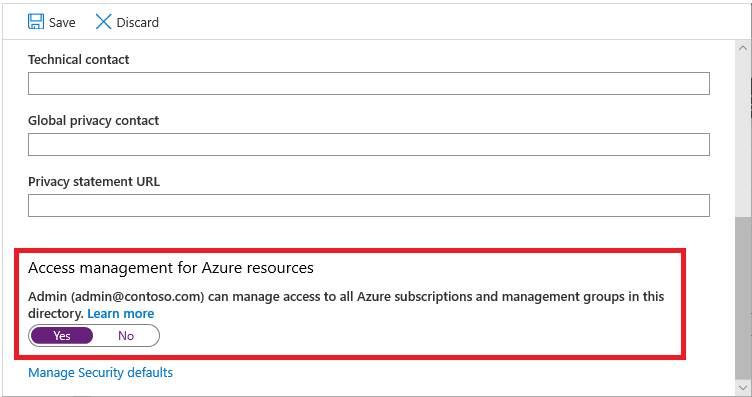Switch Access management toggle to No
Screen dimensions: 752x397
coord(126,336)
